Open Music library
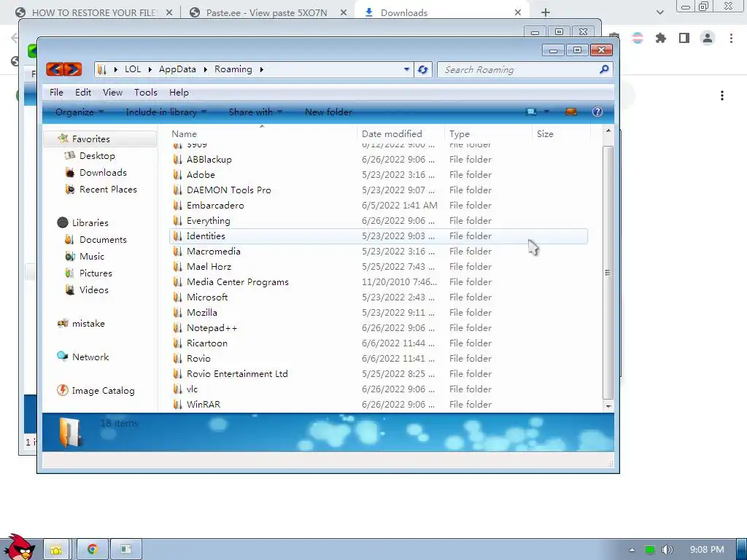The height and width of the screenshot is (560, 747). 91,256
